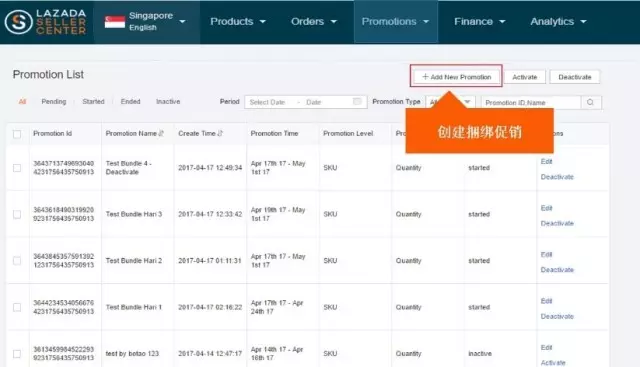Image resolution: width=640 pixels, height=367 pixels.
Task: Click the Activate button at top
Action: click(x=524, y=77)
